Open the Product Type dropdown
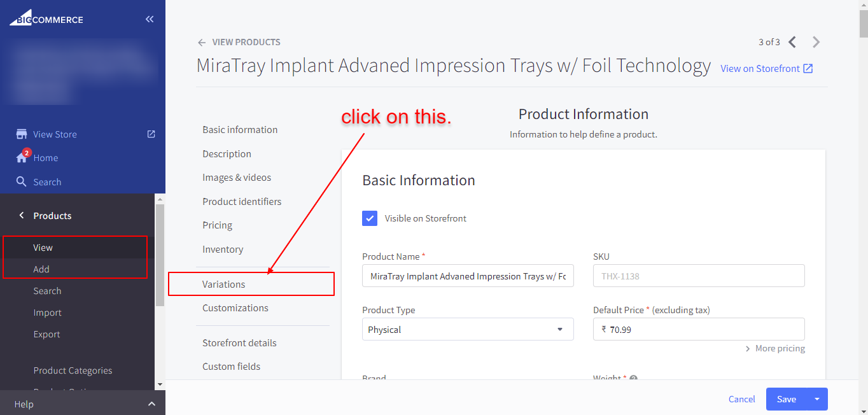This screenshot has width=868, height=415. (468, 329)
